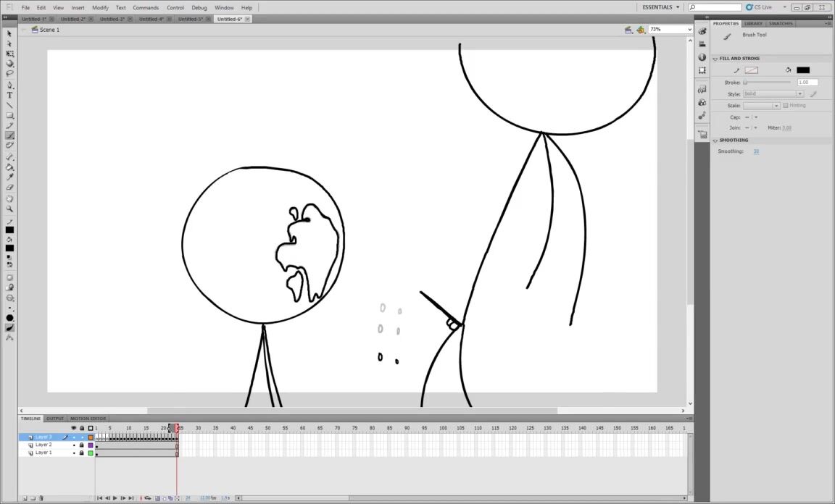Viewport: 835px width, 504px height.
Task: Choose the Lasso tool
Action: click(9, 73)
